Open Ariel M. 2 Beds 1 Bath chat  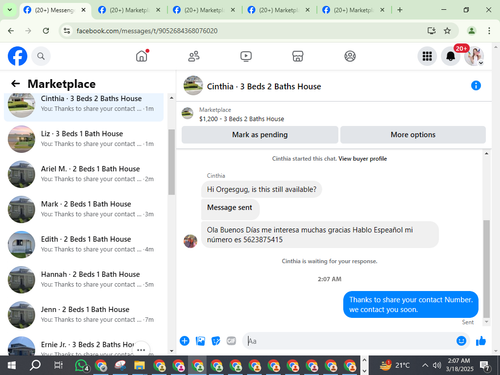point(83,174)
